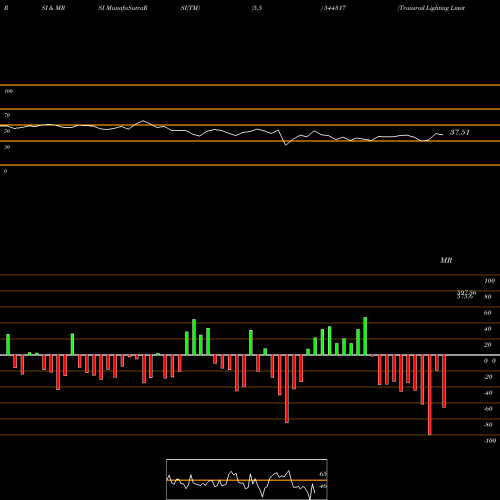This screenshot has width=500, height=500.
Task: Click the '50' level label on RSI chart
Action: [x=7, y=131]
